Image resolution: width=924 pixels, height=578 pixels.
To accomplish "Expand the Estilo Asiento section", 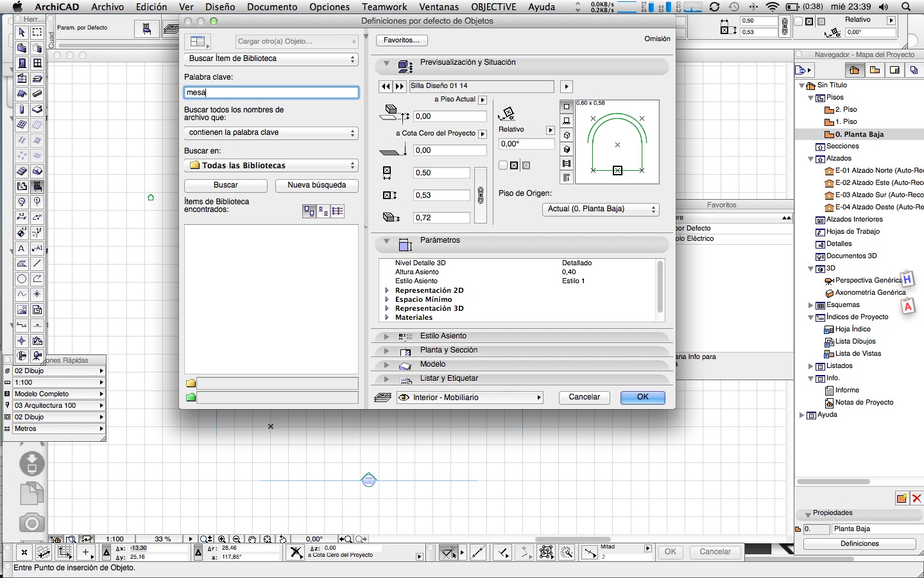I will (386, 337).
